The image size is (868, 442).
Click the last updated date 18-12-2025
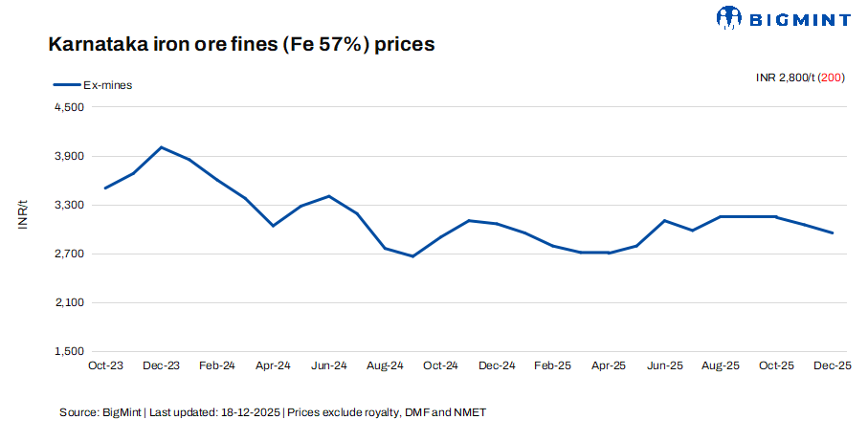[250, 412]
